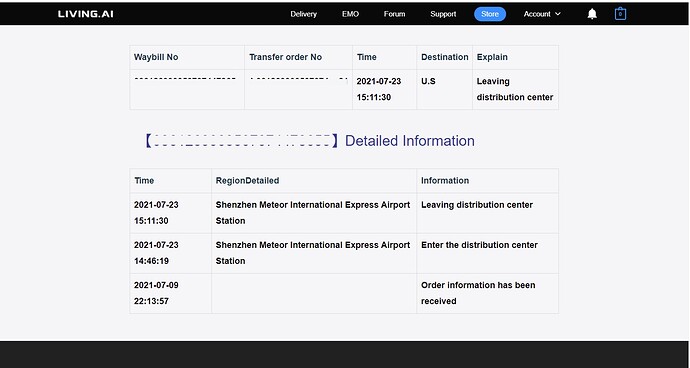Click the LIVING.AI logo
The width and height of the screenshot is (690, 368).
pos(85,14)
